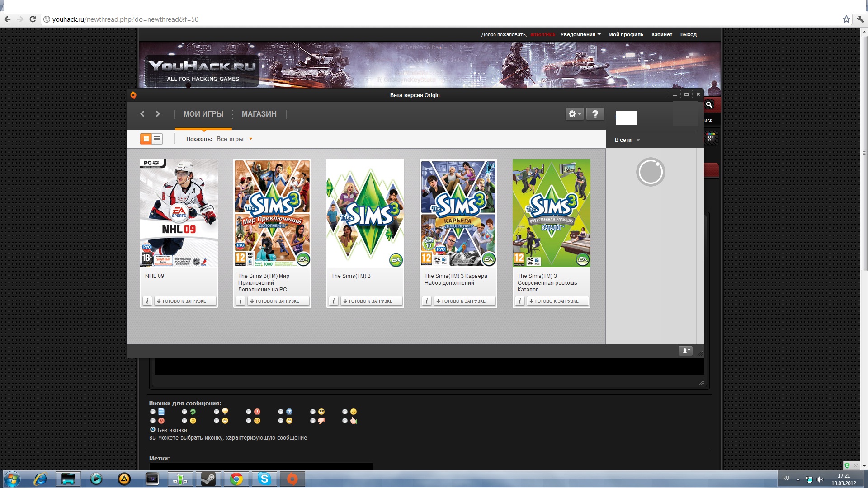Open Windows Start menu
This screenshot has width=868, height=488.
(x=12, y=479)
